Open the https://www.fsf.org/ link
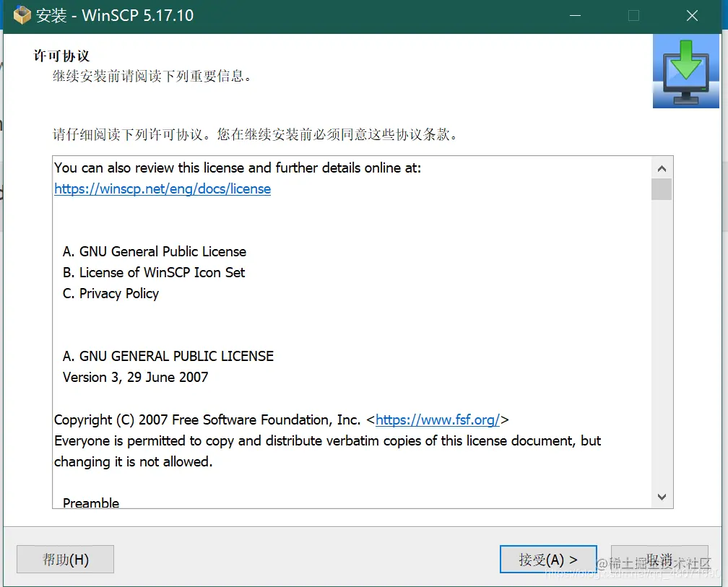728x587 pixels. tap(438, 420)
